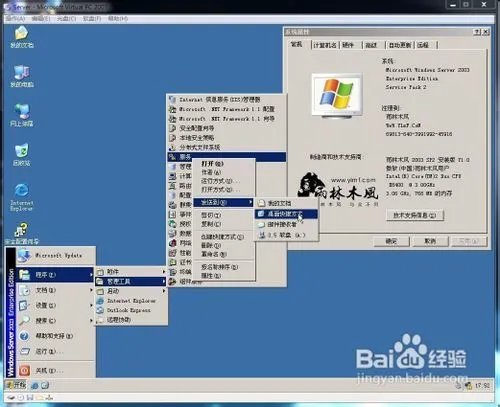This screenshot has width=500, height=407.
Task: Click the 确定 button in system properties
Action: [391, 241]
